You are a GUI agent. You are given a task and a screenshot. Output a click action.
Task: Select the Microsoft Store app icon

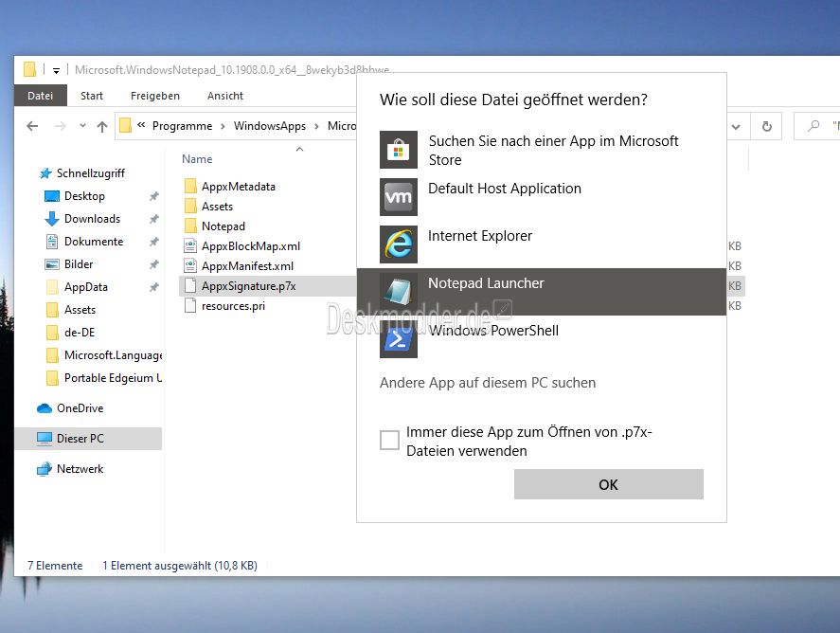tap(399, 150)
